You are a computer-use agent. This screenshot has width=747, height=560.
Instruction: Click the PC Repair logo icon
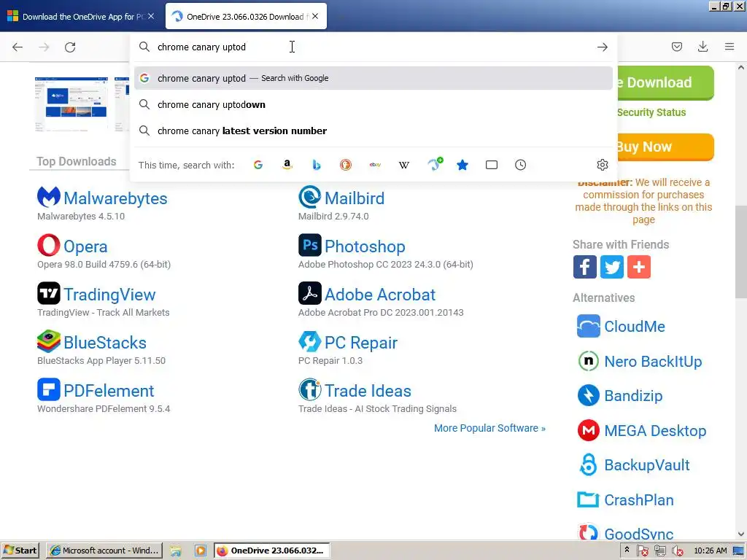[x=309, y=341]
